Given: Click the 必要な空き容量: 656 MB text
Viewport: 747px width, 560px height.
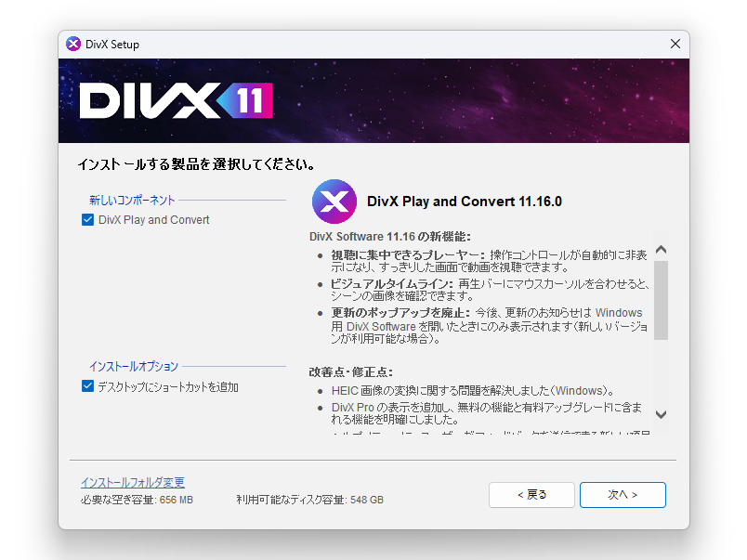Looking at the screenshot, I should click(x=137, y=500).
